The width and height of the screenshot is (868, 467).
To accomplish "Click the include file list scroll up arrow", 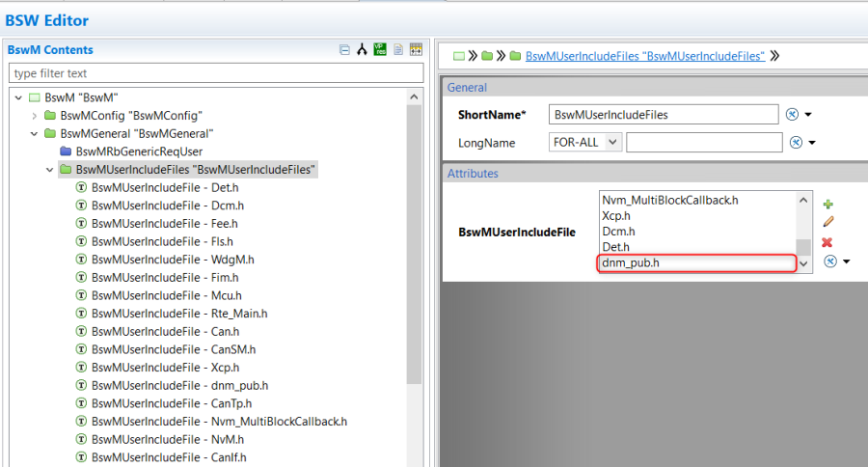I will (803, 200).
